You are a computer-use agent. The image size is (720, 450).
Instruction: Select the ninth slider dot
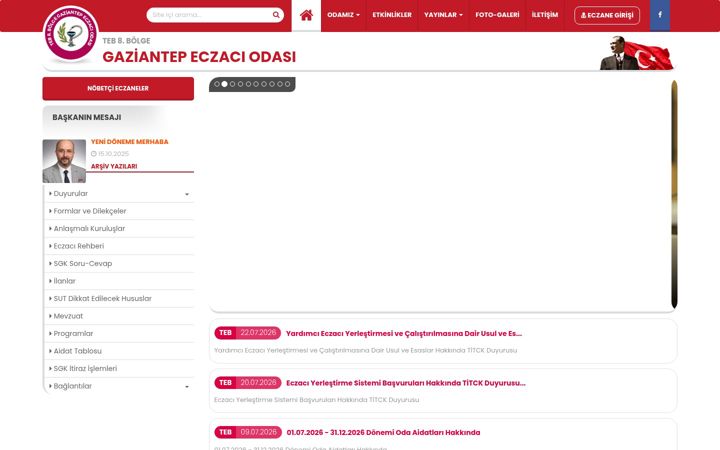[x=279, y=84]
